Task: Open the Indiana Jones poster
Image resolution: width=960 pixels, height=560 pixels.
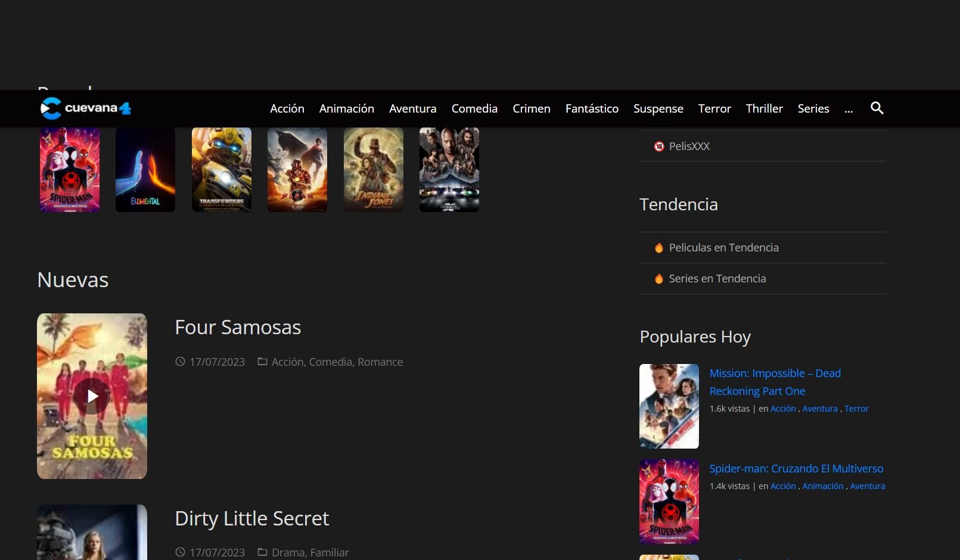Action: (x=373, y=170)
